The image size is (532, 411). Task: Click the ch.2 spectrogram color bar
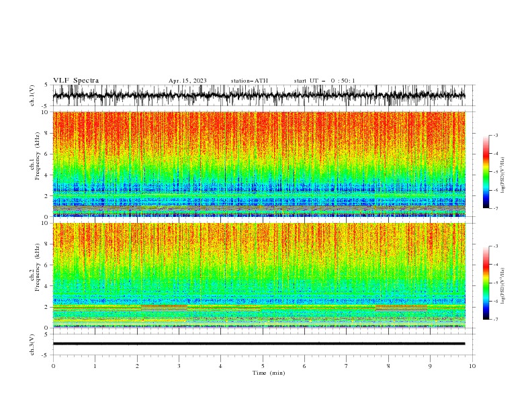pyautogui.click(x=486, y=283)
